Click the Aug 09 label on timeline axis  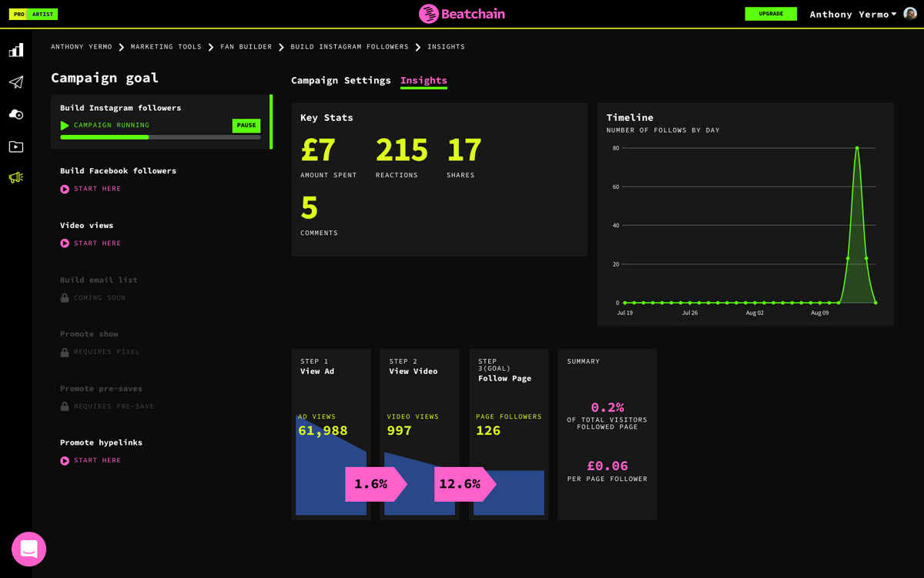coord(820,313)
